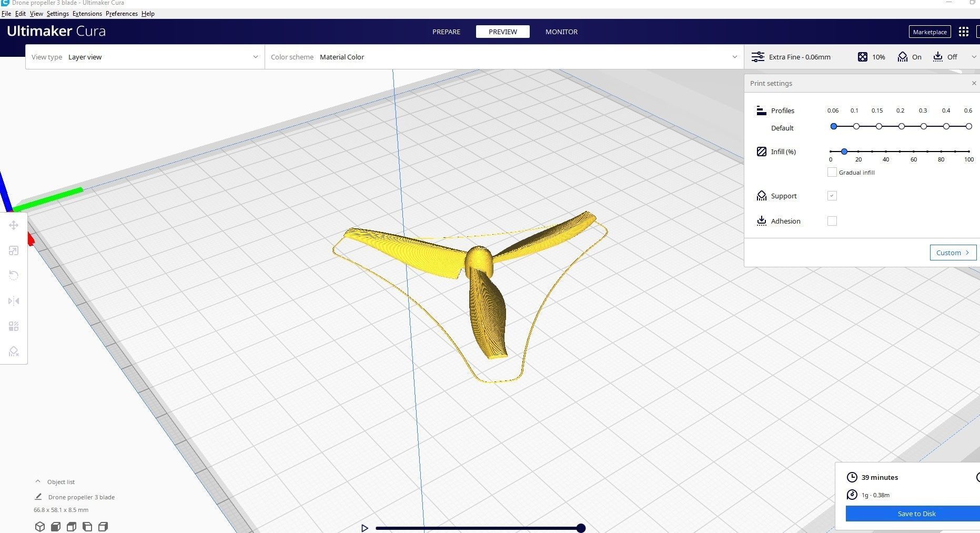This screenshot has height=533, width=980.
Task: Select the 0.3 layer height profile
Action: [924, 126]
